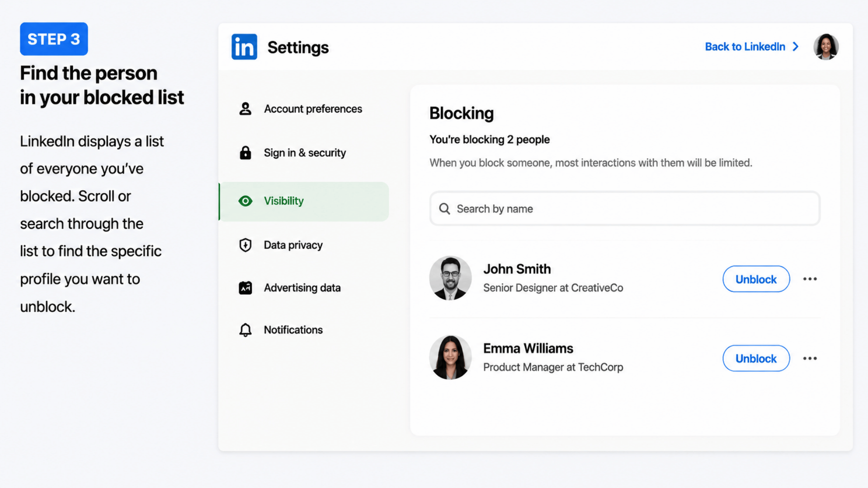The image size is (868, 488).
Task: Click the chevron next to Back to LinkedIn
Action: tap(796, 47)
